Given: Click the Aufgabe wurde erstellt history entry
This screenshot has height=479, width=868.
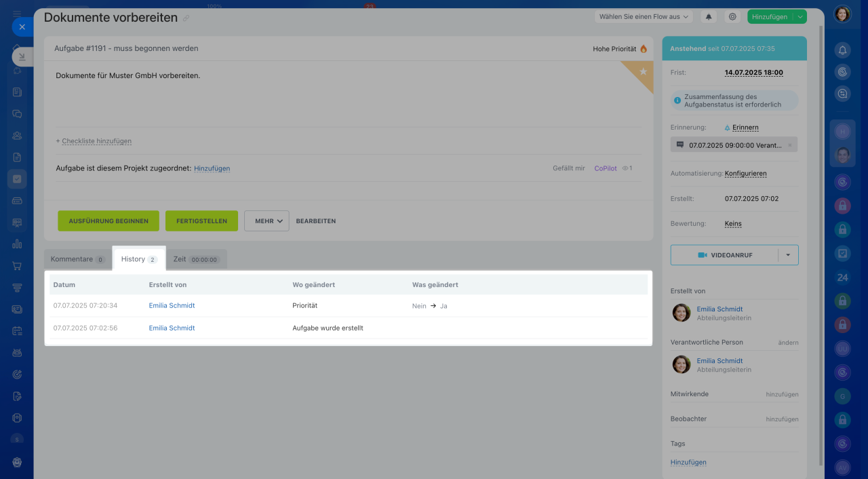Looking at the screenshot, I should pos(328,328).
